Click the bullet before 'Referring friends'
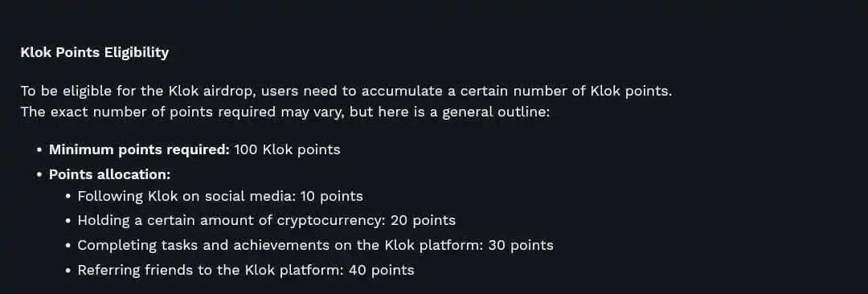This screenshot has height=294, width=868. pos(68,271)
